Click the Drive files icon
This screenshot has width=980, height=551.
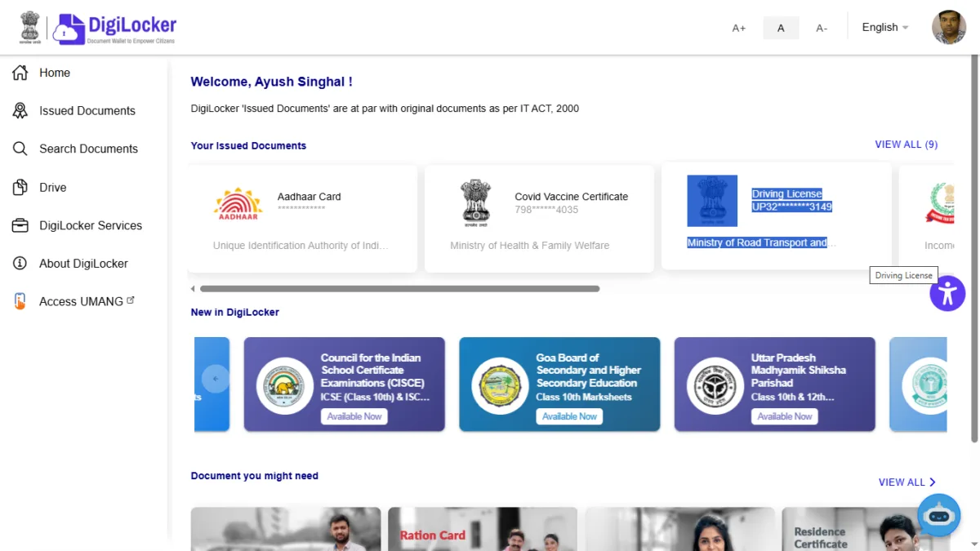pos(20,187)
